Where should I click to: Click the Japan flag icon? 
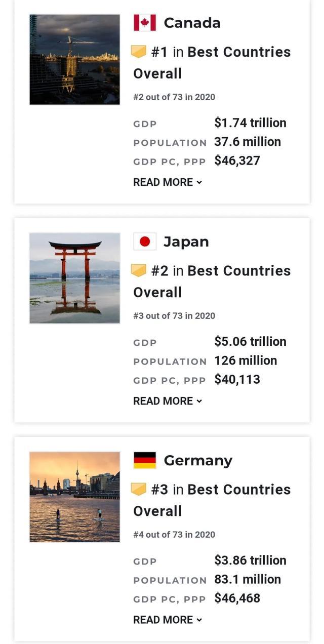point(145,241)
